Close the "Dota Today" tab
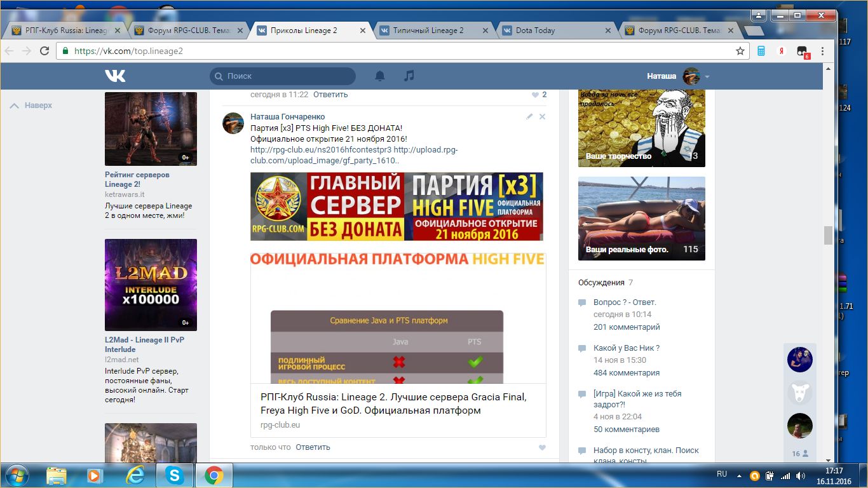 608,30
